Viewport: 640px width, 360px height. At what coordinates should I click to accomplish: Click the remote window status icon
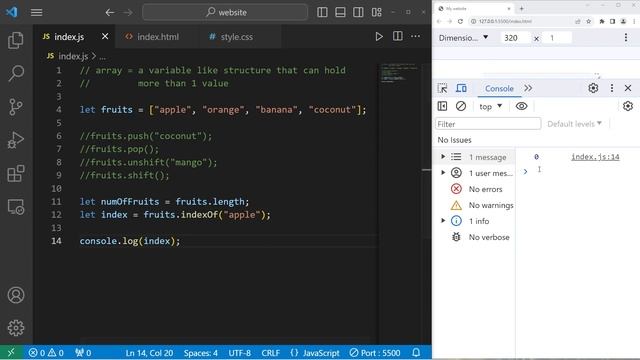click(x=11, y=353)
